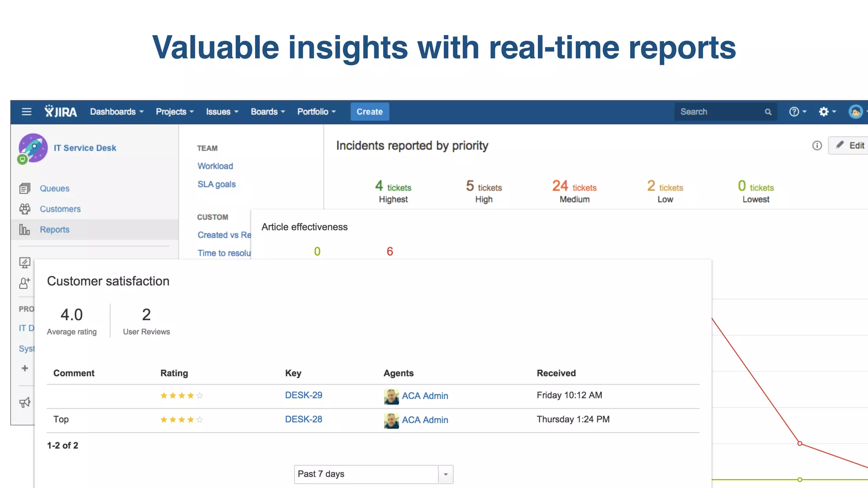Click the Received column header

coord(556,373)
